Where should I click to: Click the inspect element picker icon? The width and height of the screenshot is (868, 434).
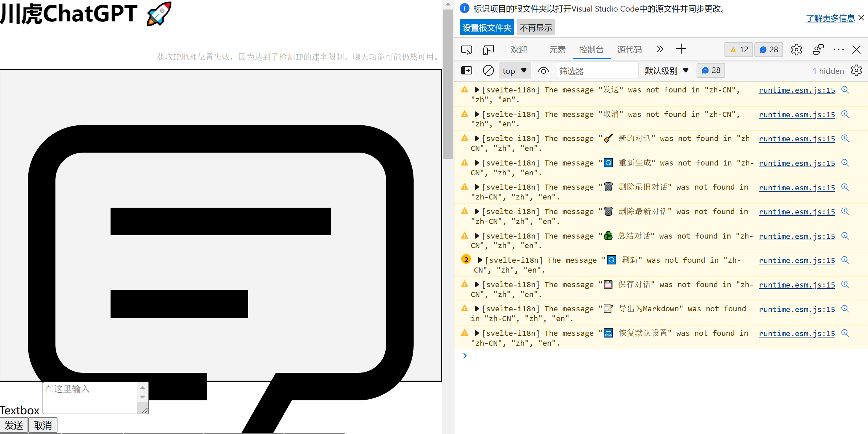[x=467, y=50]
